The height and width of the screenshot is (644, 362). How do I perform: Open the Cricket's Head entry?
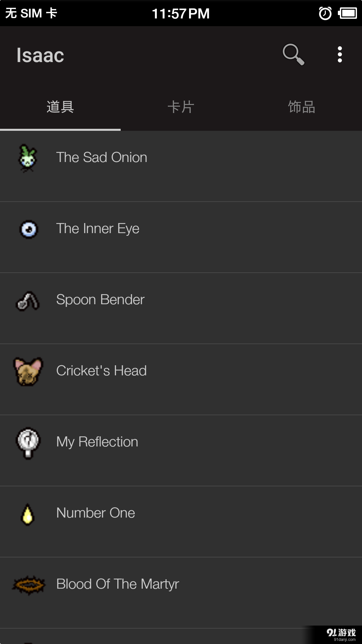point(101,371)
